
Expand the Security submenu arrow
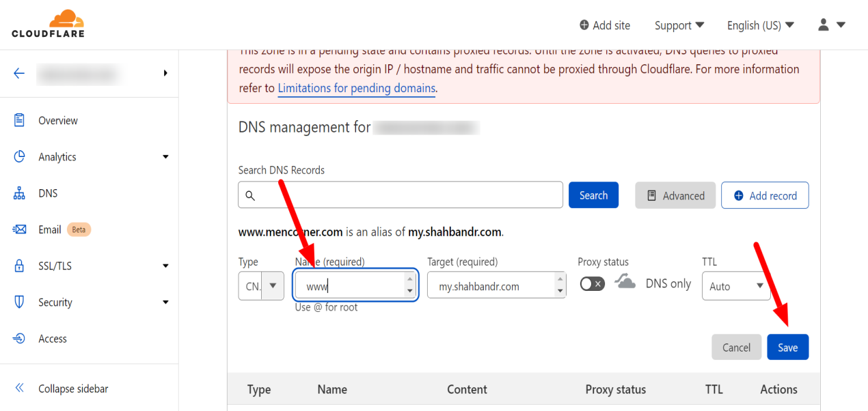point(165,302)
